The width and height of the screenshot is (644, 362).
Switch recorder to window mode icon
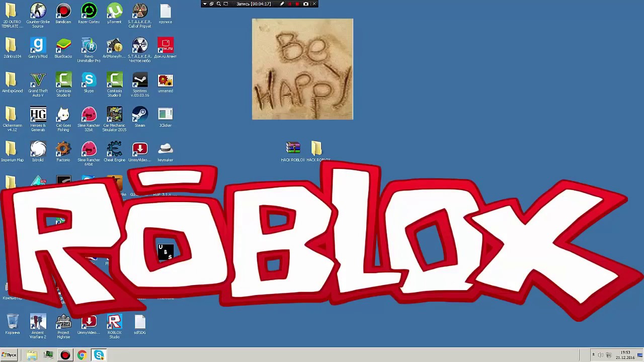point(211,4)
